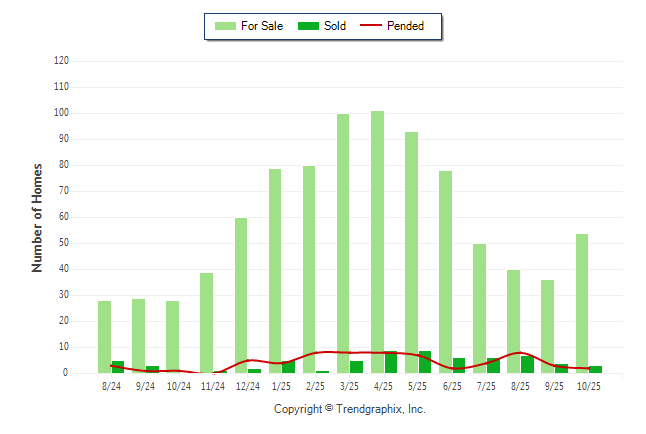646x434 pixels.
Task: Click the 8/24 Sold bar
Action: click(x=118, y=367)
